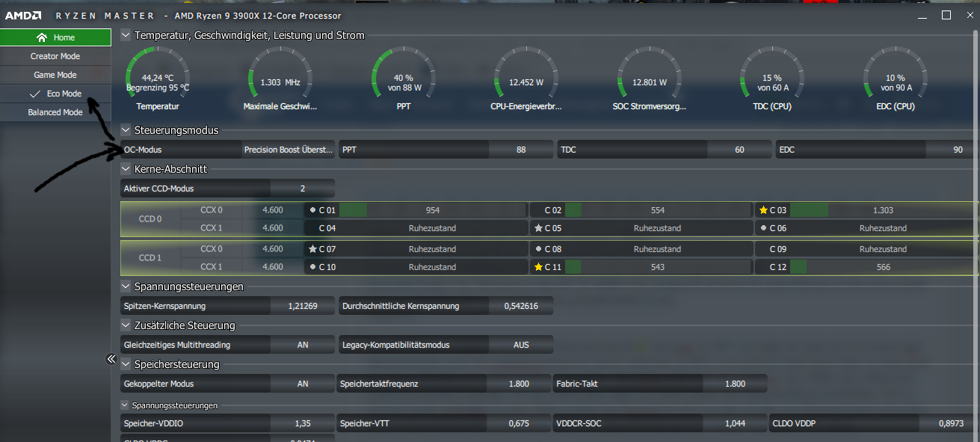Click gold star on core C 03

(x=763, y=210)
